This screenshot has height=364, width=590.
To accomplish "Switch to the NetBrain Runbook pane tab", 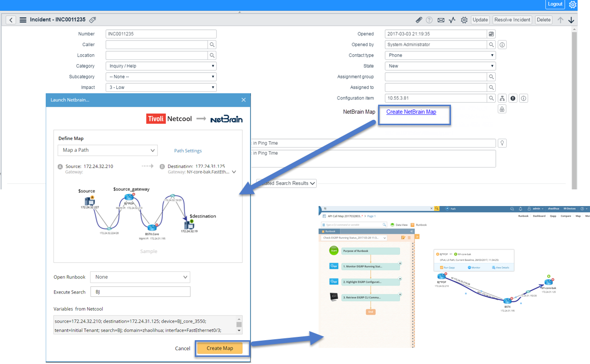I will 330,231.
